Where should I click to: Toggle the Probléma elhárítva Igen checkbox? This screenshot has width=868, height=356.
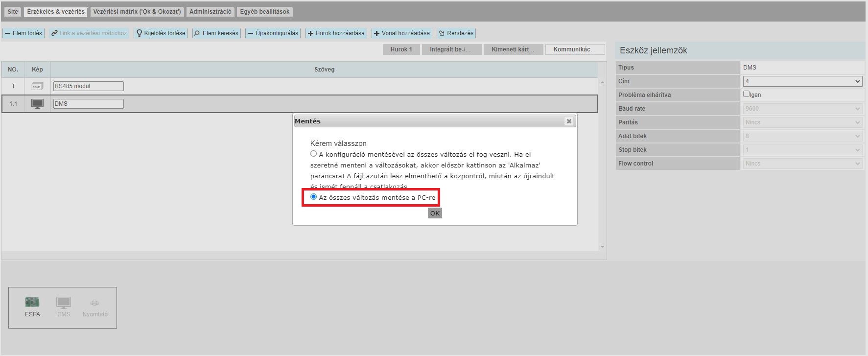(746, 94)
